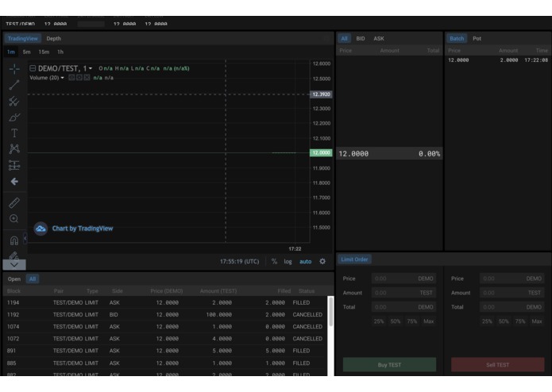Select the XABCD pattern tool
The width and height of the screenshot is (552, 392).
pyautogui.click(x=14, y=148)
